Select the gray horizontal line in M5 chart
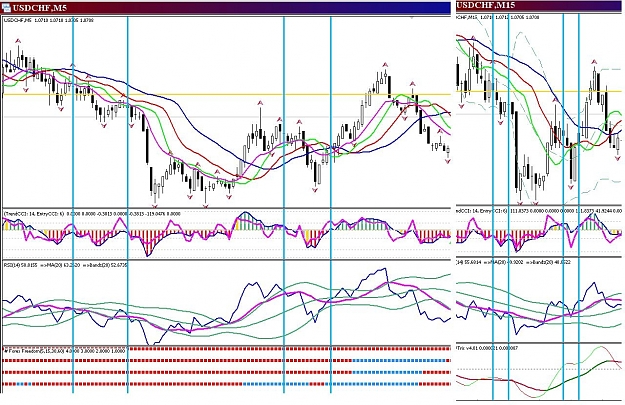The image size is (625, 405). pyautogui.click(x=226, y=117)
